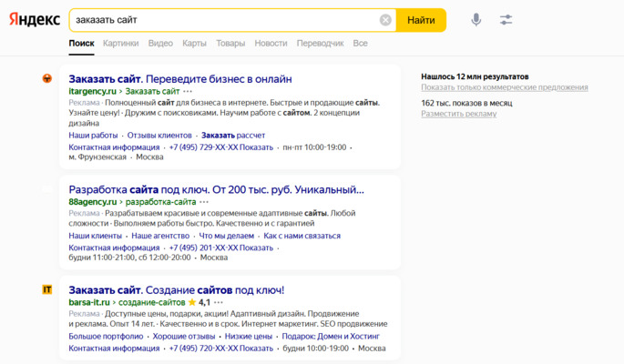Expand options dots next to itagency.ru result
The image size is (624, 364).
pyautogui.click(x=189, y=92)
